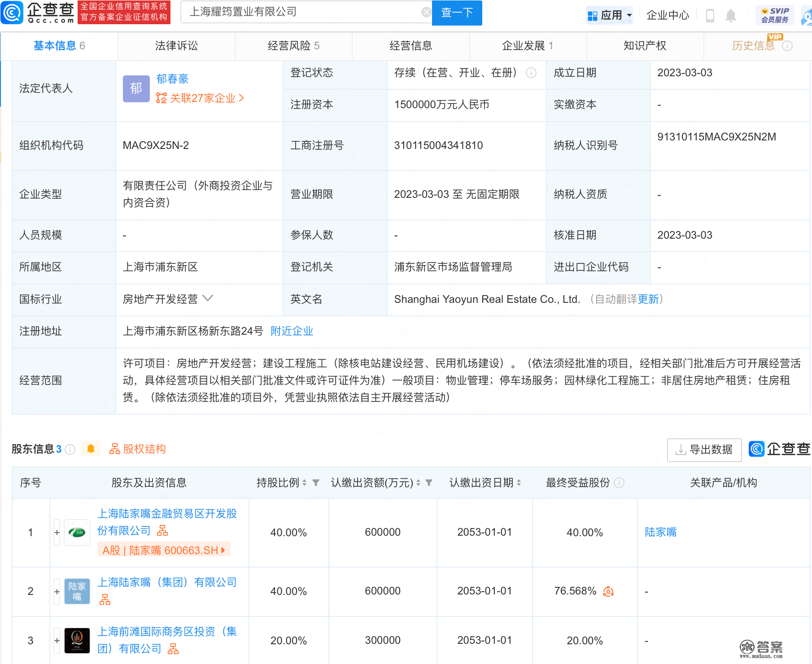Screen dimensions: 812x664
Task: Sort by 认缴出资日期 column
Action: pos(519,483)
